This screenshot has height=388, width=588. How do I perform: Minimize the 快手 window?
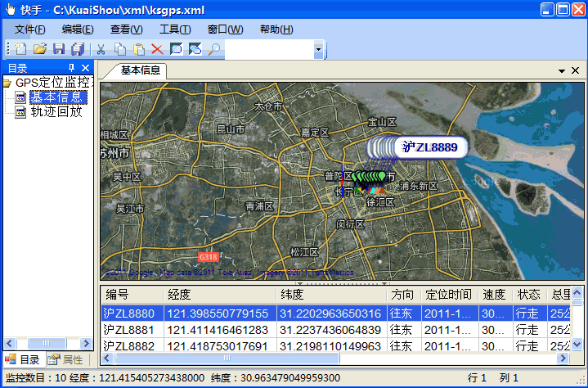[547, 9]
